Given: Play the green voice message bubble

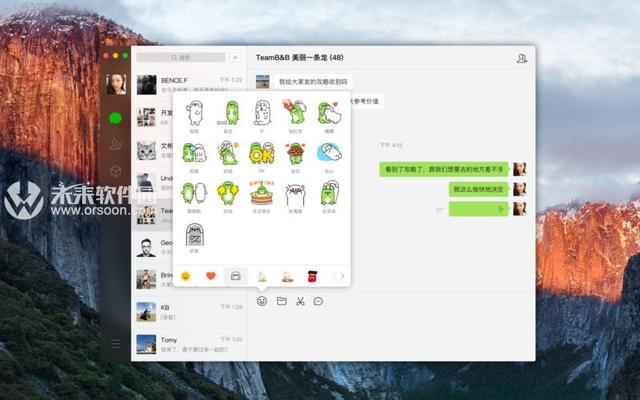Looking at the screenshot, I should 479,209.
